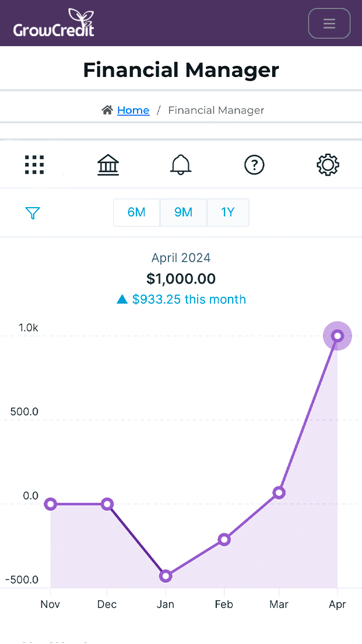Follow the Home breadcrumb link
The image size is (362, 644).
point(133,110)
